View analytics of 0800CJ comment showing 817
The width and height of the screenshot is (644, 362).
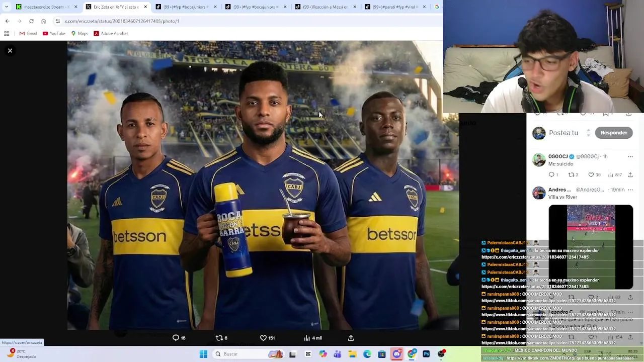pyautogui.click(x=614, y=174)
